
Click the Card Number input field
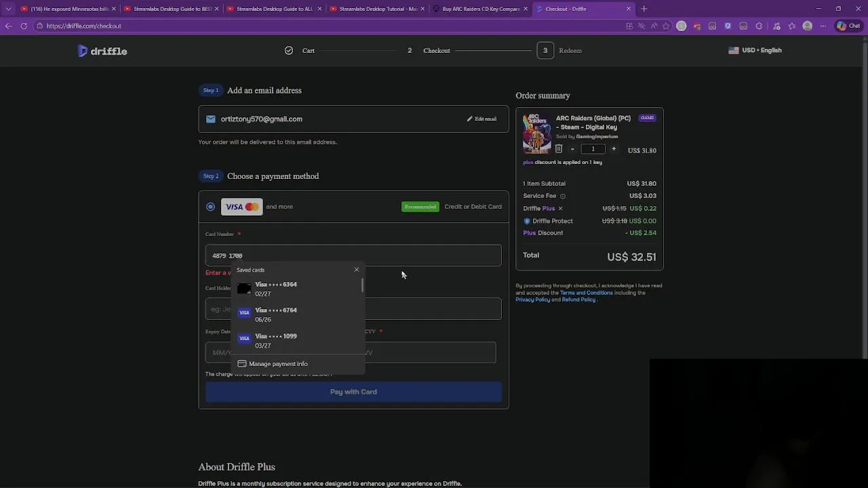coord(353,256)
